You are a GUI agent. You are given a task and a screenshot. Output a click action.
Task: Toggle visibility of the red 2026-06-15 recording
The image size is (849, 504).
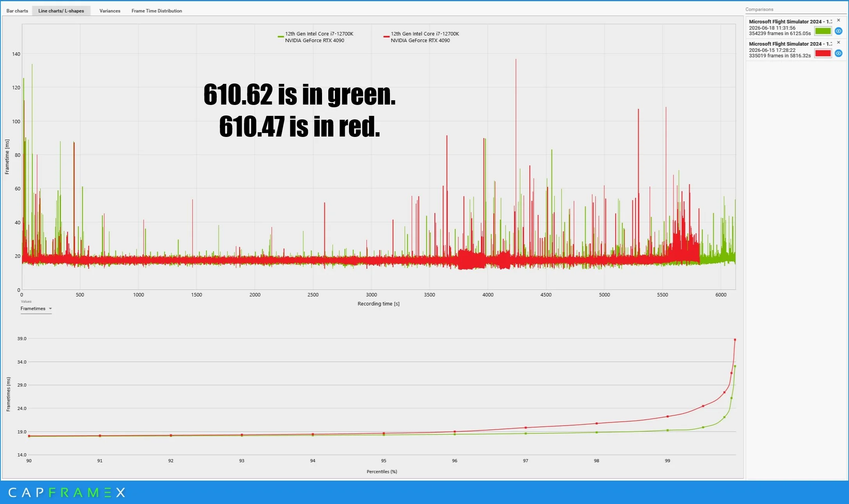point(838,53)
